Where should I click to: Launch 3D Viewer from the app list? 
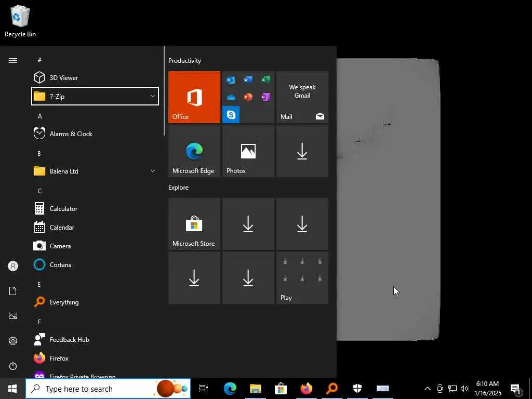(x=95, y=78)
